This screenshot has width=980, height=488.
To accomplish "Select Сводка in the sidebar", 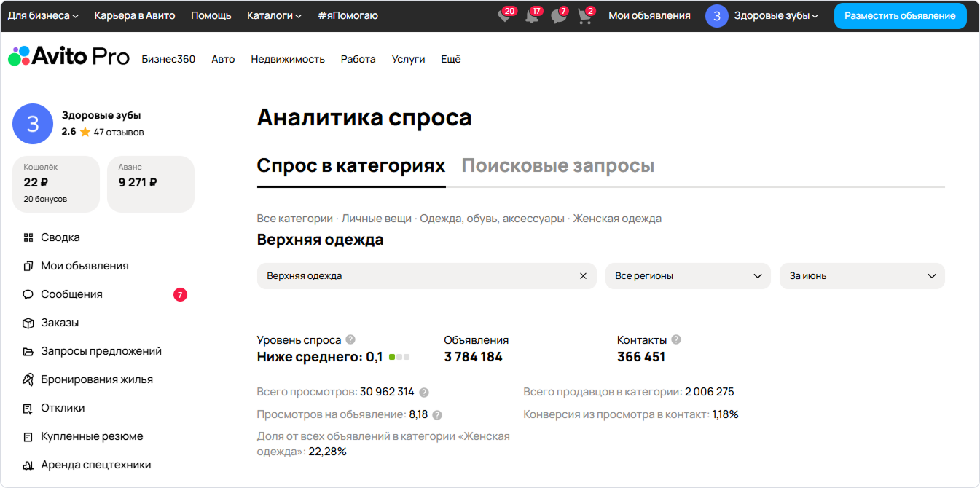I will tap(60, 237).
